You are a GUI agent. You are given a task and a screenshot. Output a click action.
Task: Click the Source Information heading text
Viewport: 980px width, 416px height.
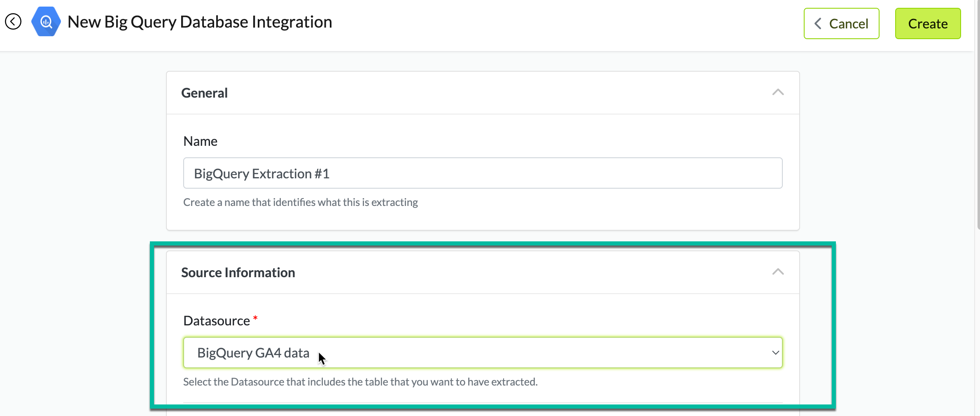point(238,273)
